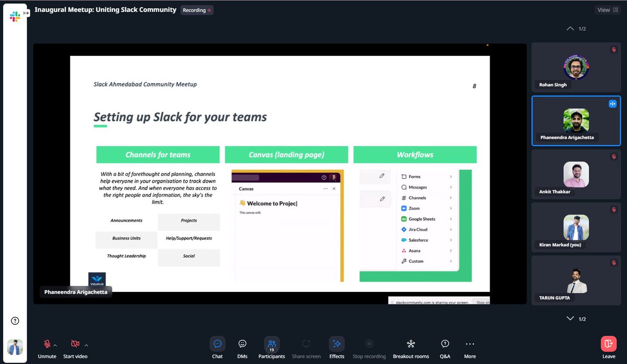Click the Projects cell

[x=189, y=221]
